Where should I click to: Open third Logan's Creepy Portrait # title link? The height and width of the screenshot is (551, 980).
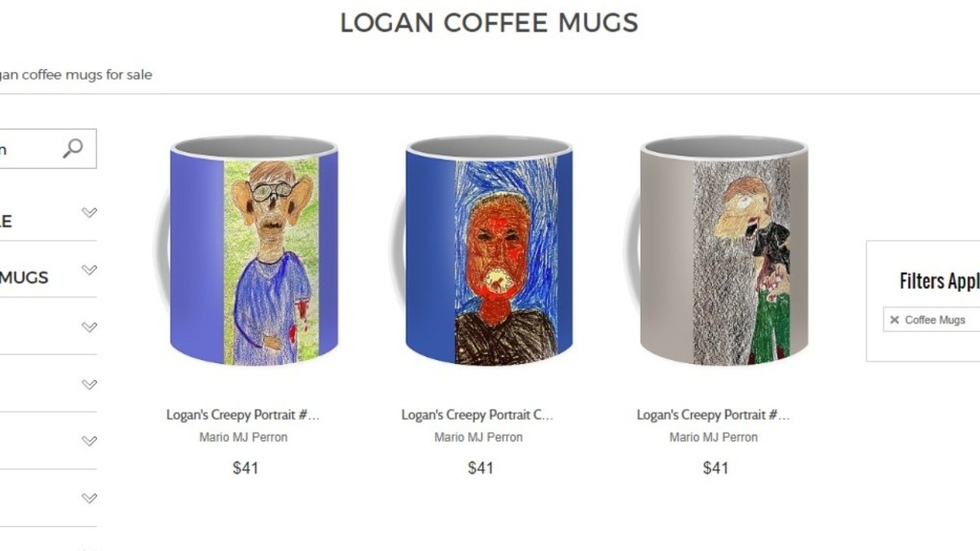[713, 415]
